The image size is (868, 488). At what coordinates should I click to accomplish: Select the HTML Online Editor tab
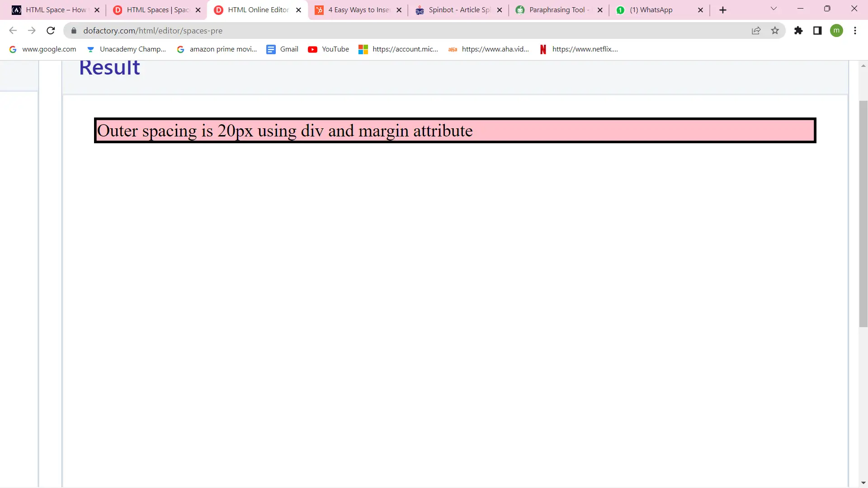coord(258,9)
